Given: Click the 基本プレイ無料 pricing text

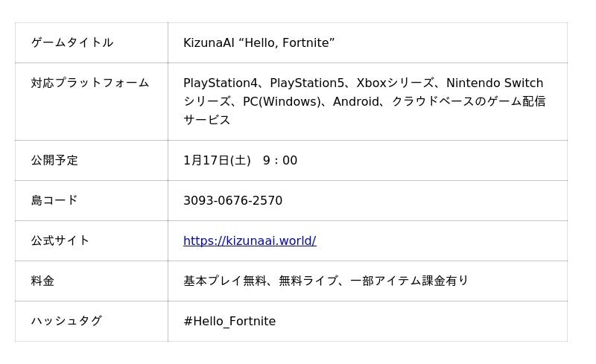Looking at the screenshot, I should [x=225, y=281].
